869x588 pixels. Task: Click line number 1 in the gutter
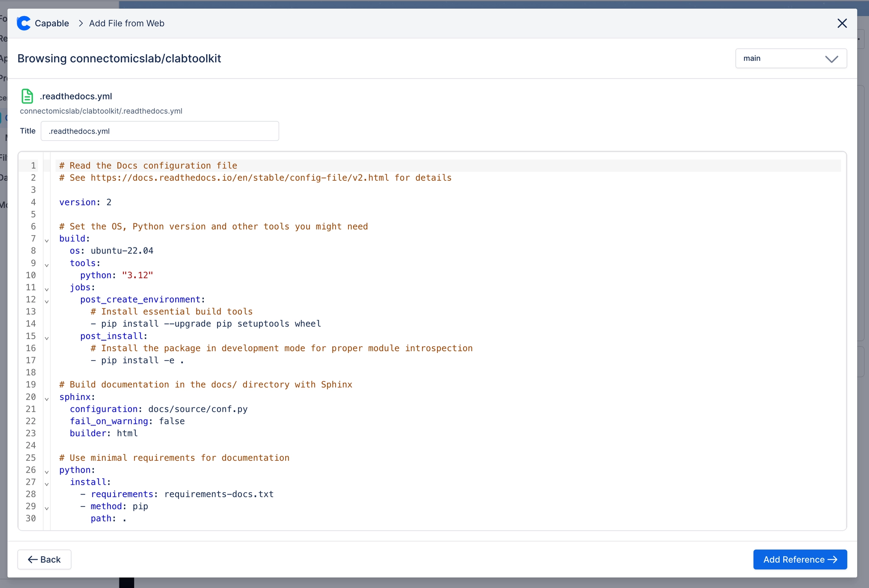(x=33, y=166)
